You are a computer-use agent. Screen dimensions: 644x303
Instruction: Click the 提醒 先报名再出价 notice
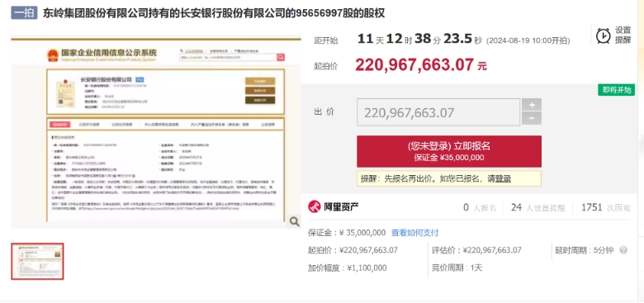coord(449,178)
